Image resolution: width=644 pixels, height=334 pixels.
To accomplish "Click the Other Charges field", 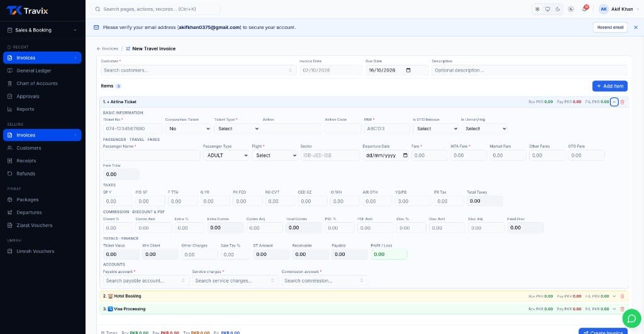I will [199, 254].
